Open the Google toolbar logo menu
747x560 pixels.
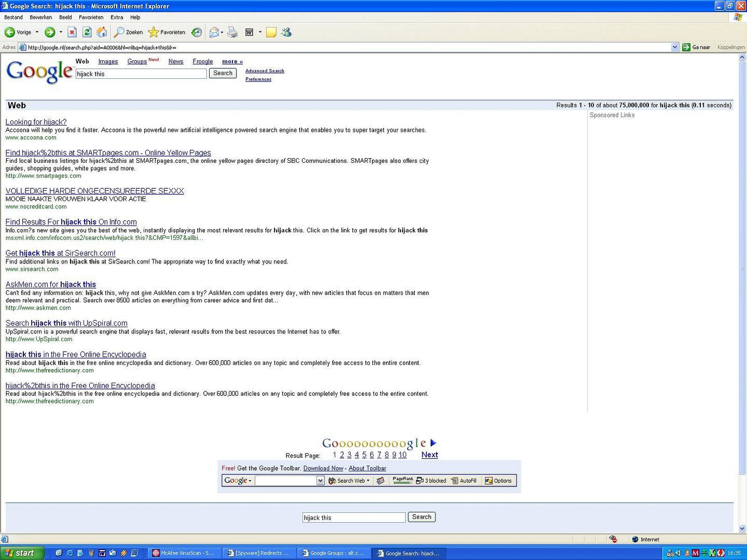click(238, 481)
